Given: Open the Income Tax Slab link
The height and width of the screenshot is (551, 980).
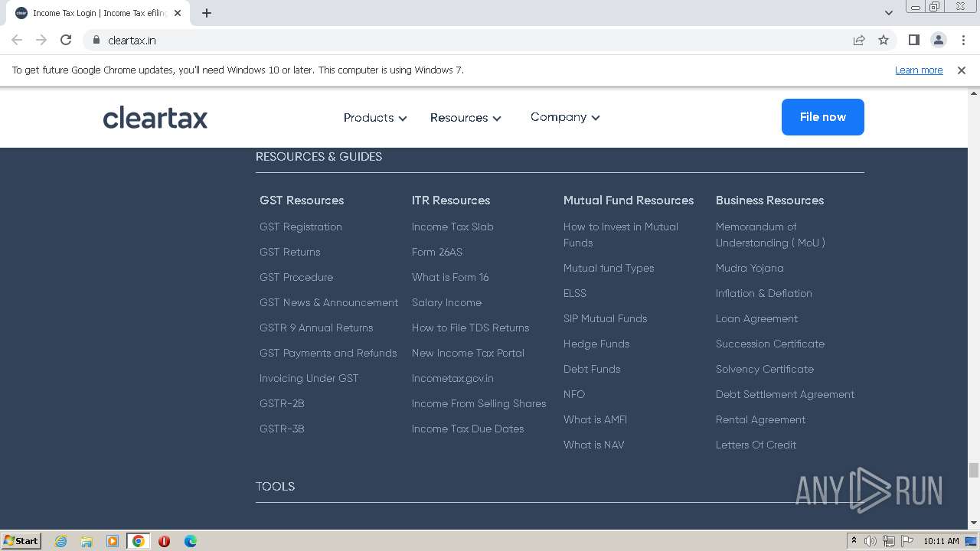Looking at the screenshot, I should click(452, 227).
